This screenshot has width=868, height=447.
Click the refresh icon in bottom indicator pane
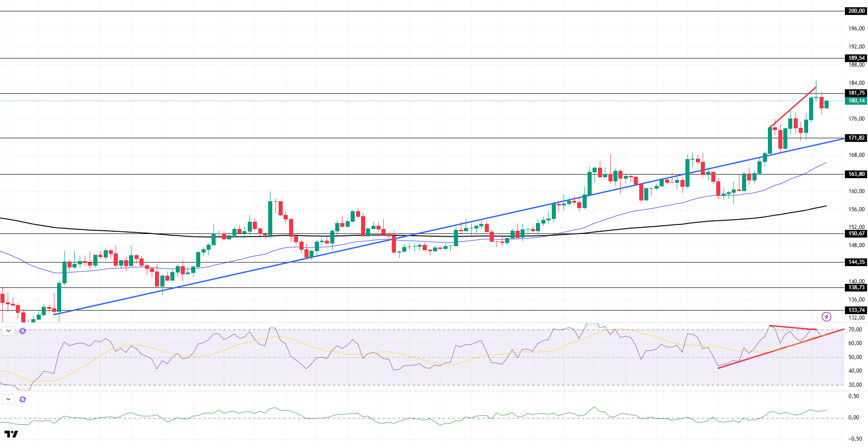pyautogui.click(x=23, y=399)
